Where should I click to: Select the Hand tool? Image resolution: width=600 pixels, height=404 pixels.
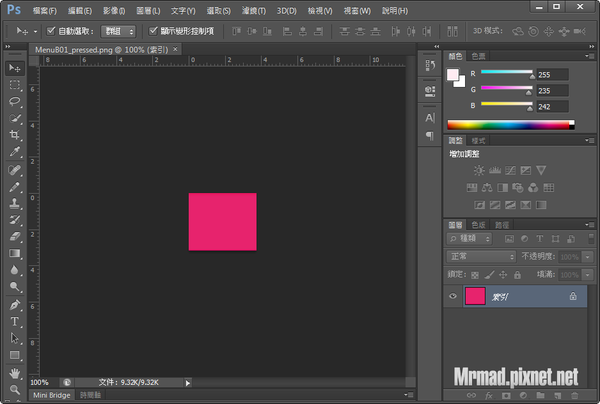15,373
